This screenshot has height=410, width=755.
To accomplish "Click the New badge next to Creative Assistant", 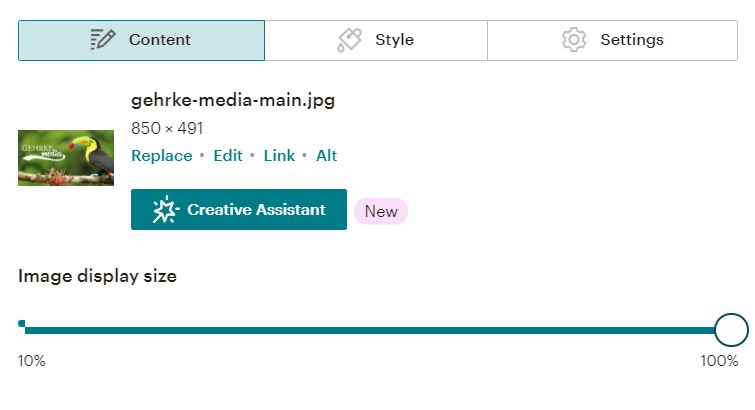I will coord(381,211).
